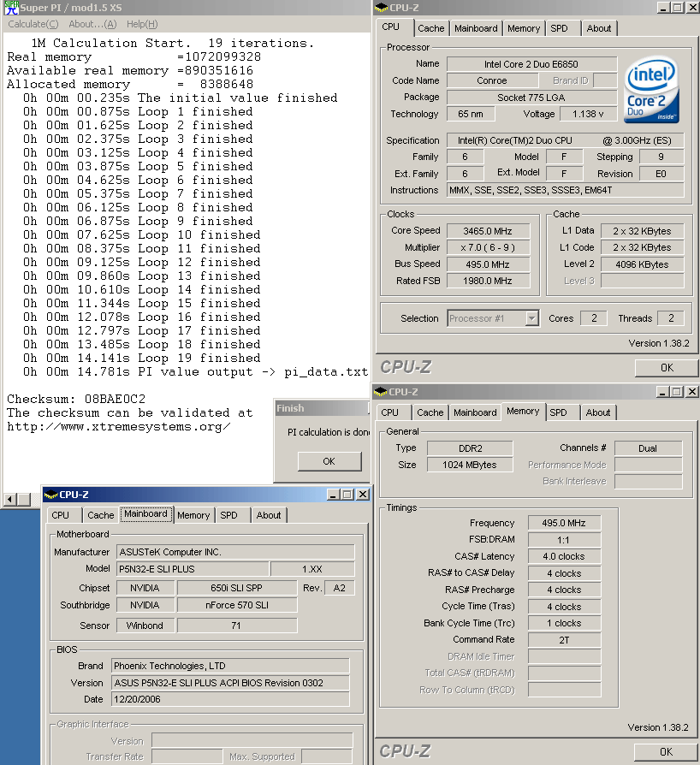700x765 pixels.
Task: Click OK in the Finish dialog
Action: coord(329,461)
